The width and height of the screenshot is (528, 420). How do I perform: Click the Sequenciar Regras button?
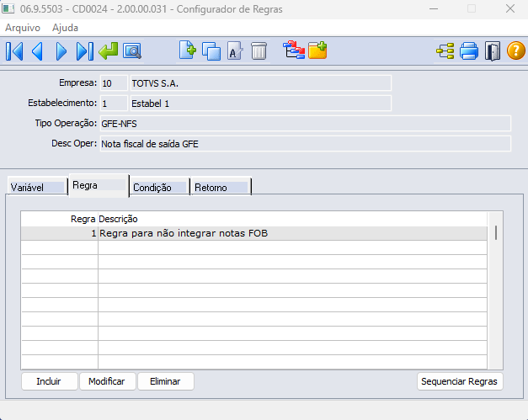coord(460,381)
